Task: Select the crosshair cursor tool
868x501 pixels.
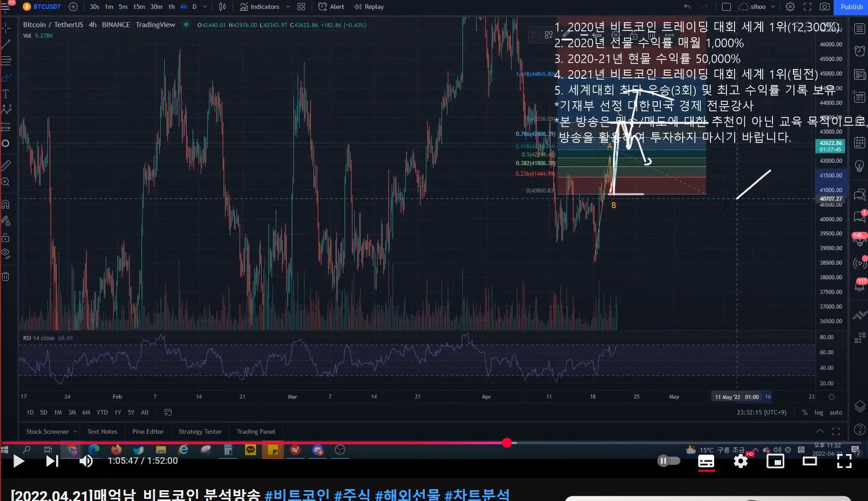Action: 6,27
